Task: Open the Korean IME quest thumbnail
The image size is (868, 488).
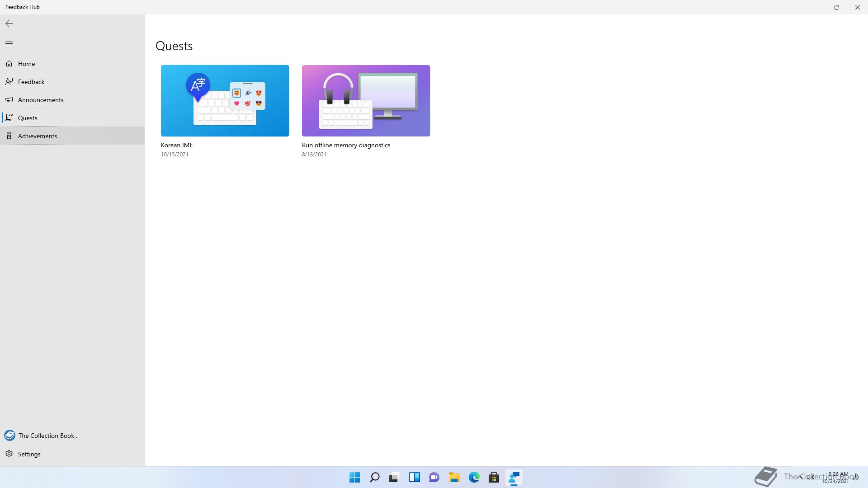Action: coord(225,101)
